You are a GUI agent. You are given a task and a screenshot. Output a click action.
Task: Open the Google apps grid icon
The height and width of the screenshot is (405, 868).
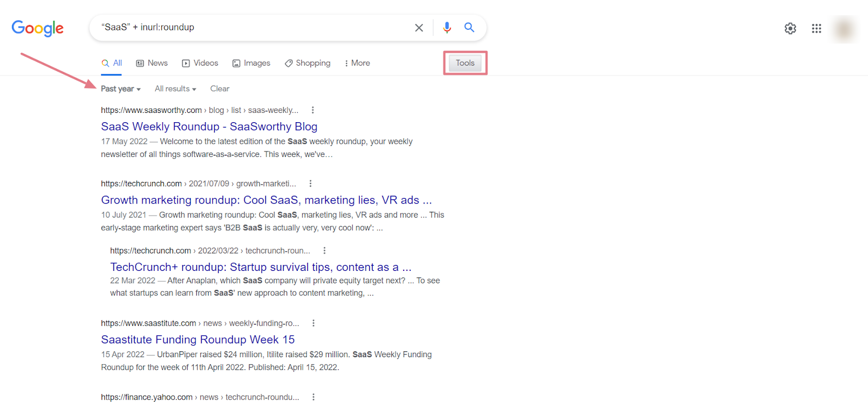pos(816,28)
